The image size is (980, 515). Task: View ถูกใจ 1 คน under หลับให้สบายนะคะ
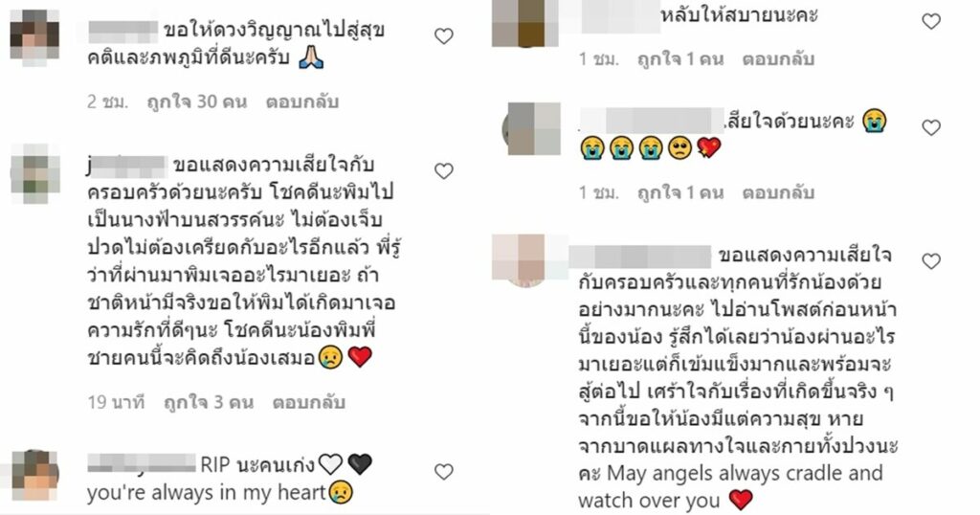[680, 59]
